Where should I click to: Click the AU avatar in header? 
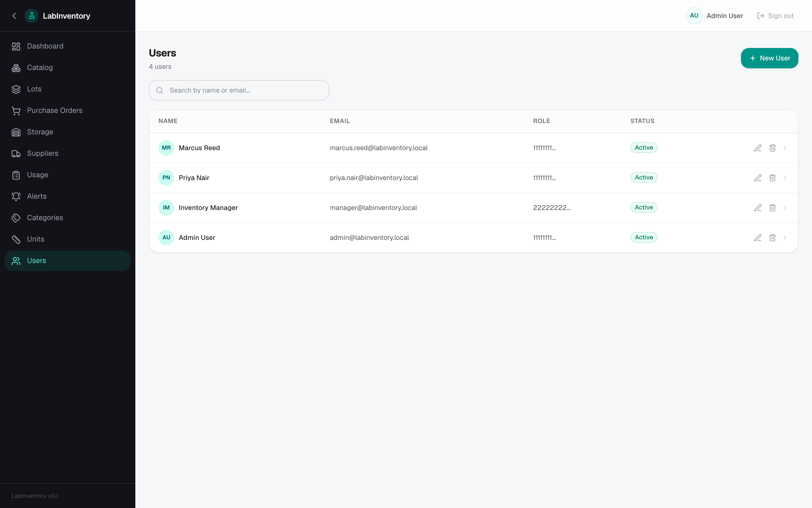point(694,16)
